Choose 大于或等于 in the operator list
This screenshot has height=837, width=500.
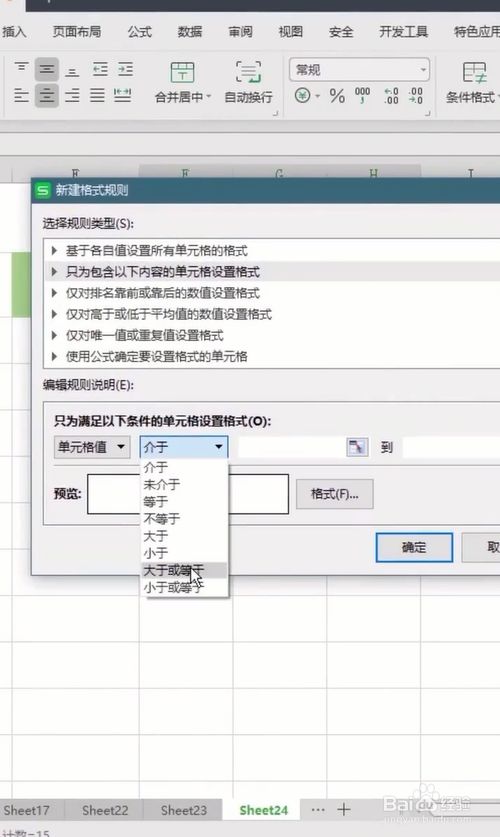[184, 570]
